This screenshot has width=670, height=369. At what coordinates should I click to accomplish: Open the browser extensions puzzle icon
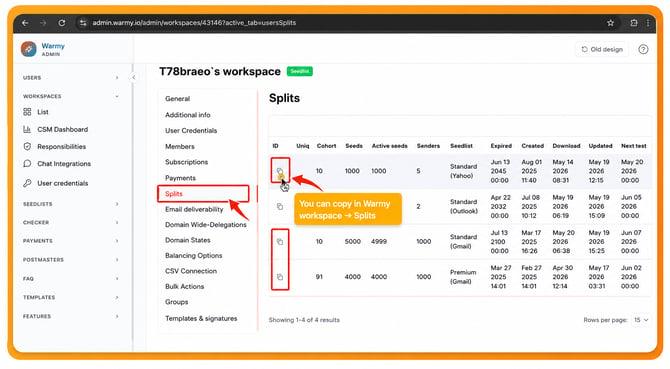pyautogui.click(x=634, y=23)
